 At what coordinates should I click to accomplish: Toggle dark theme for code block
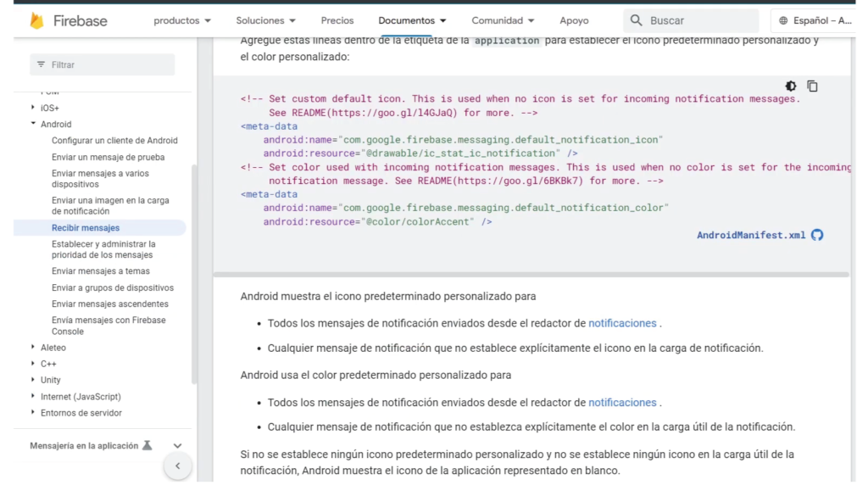[x=791, y=86]
